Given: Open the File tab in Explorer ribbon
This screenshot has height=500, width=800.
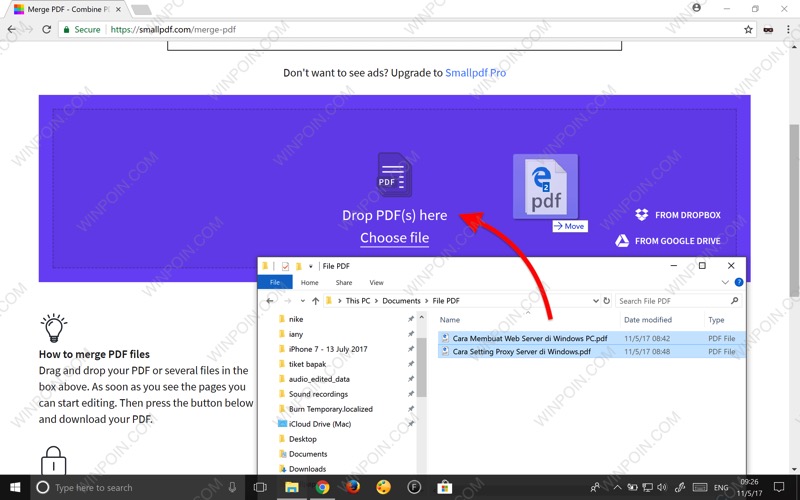Looking at the screenshot, I should click(x=275, y=282).
